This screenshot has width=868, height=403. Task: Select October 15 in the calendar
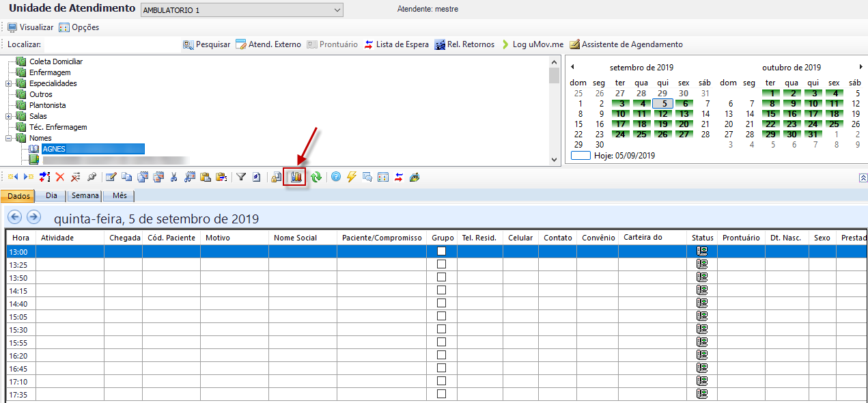pyautogui.click(x=771, y=114)
